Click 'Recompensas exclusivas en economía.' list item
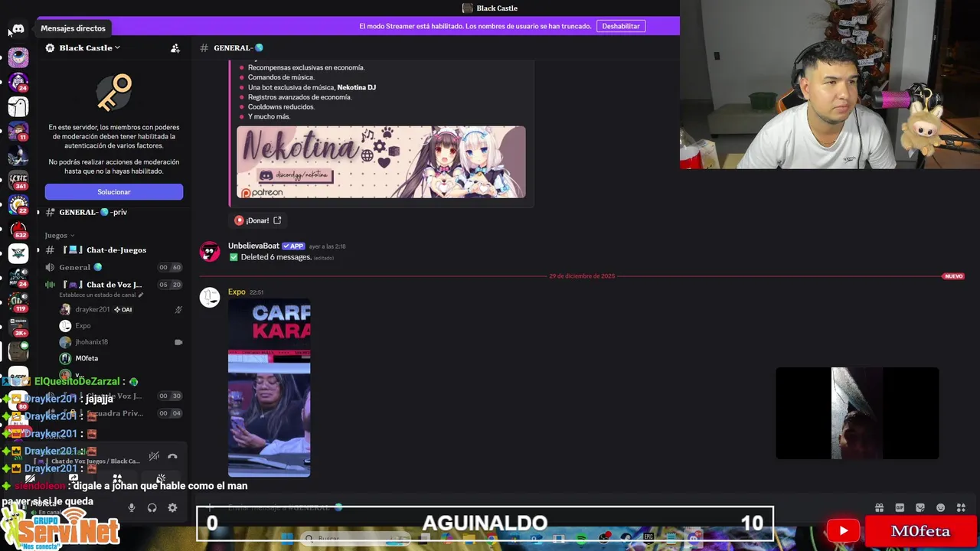The width and height of the screenshot is (980, 551). [306, 67]
